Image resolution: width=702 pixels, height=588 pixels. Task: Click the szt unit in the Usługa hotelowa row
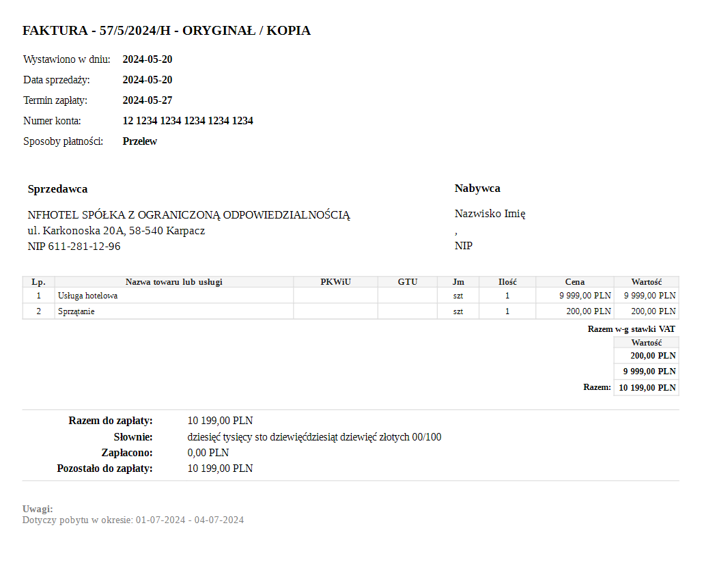(458, 296)
